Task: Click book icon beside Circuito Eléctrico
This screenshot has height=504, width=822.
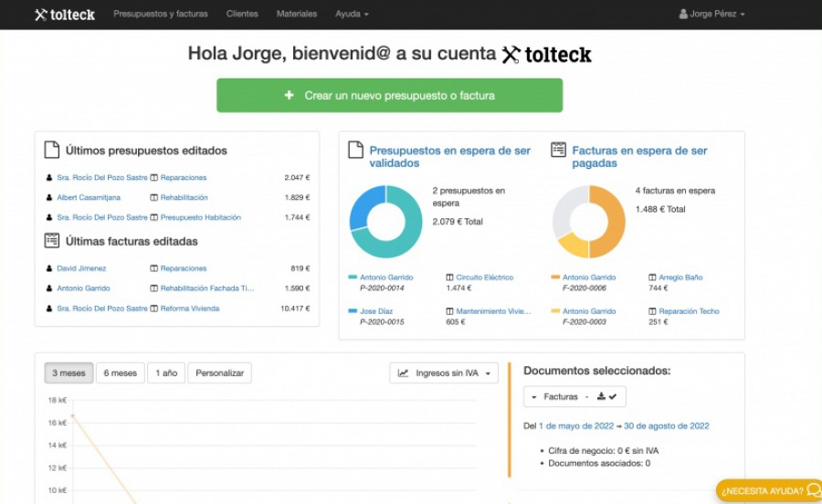Action: pyautogui.click(x=449, y=278)
